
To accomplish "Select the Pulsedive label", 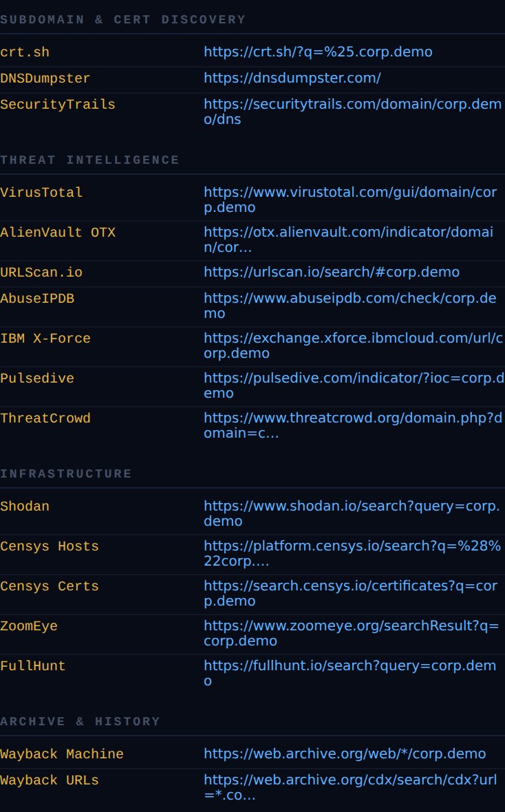I will [x=37, y=378].
